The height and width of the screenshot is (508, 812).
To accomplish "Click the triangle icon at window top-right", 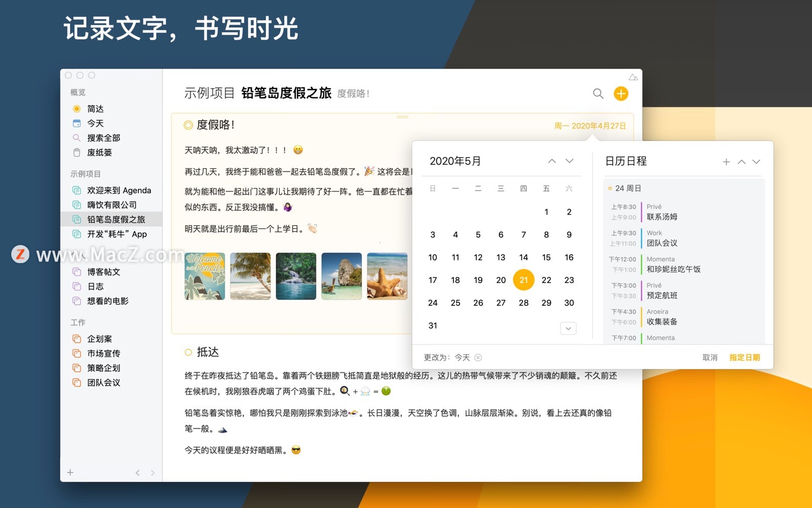I will point(633,77).
